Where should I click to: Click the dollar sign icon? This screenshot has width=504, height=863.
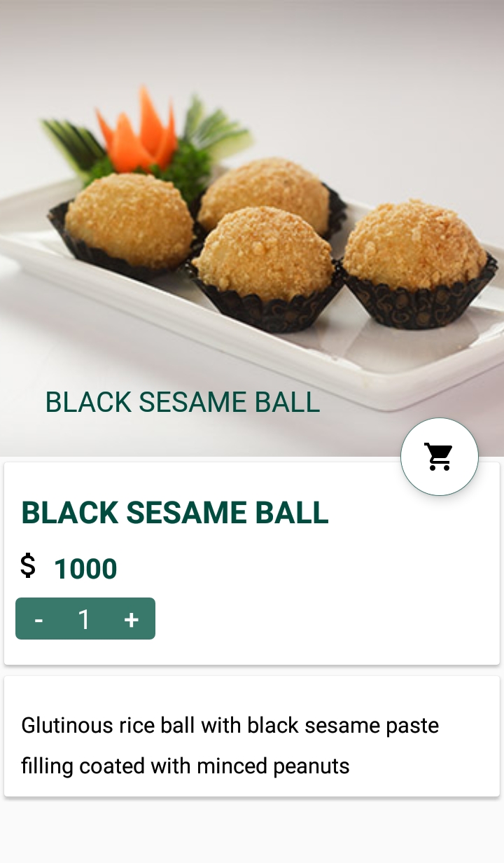[x=27, y=565]
